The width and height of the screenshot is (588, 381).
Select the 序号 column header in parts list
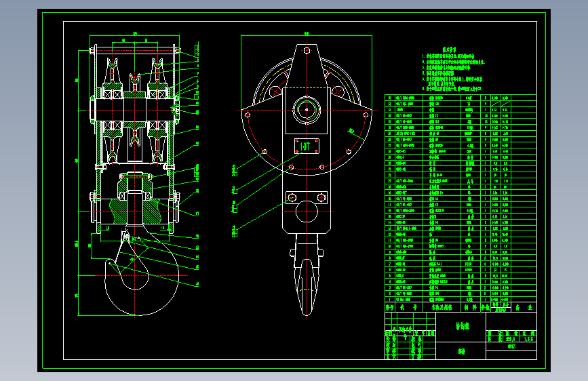[x=389, y=308]
